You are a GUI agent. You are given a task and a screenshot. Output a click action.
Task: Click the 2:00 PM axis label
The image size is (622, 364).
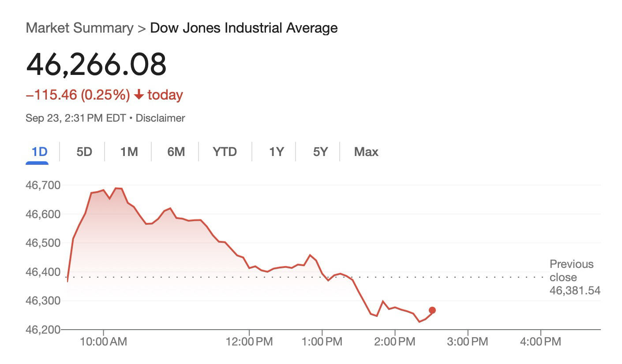[395, 342]
